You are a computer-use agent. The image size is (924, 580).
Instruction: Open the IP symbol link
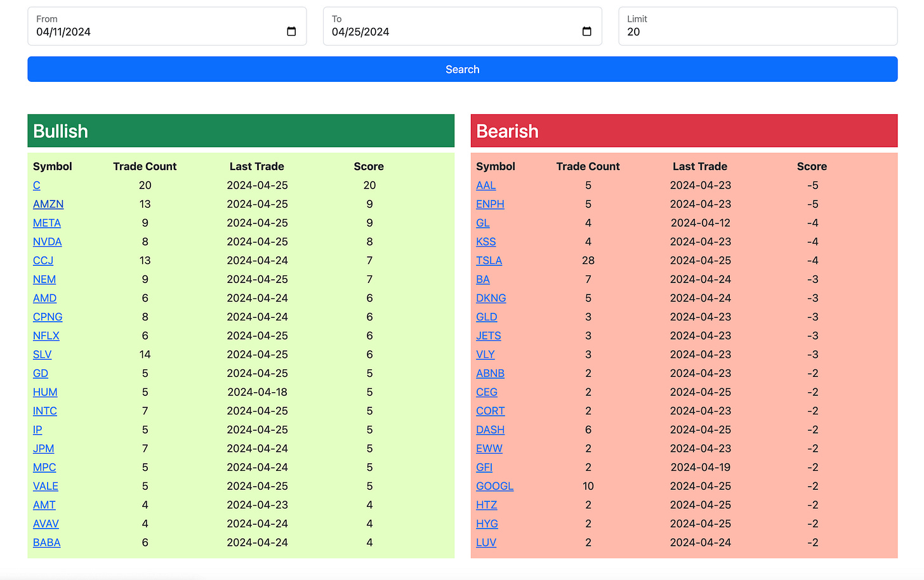click(x=37, y=430)
